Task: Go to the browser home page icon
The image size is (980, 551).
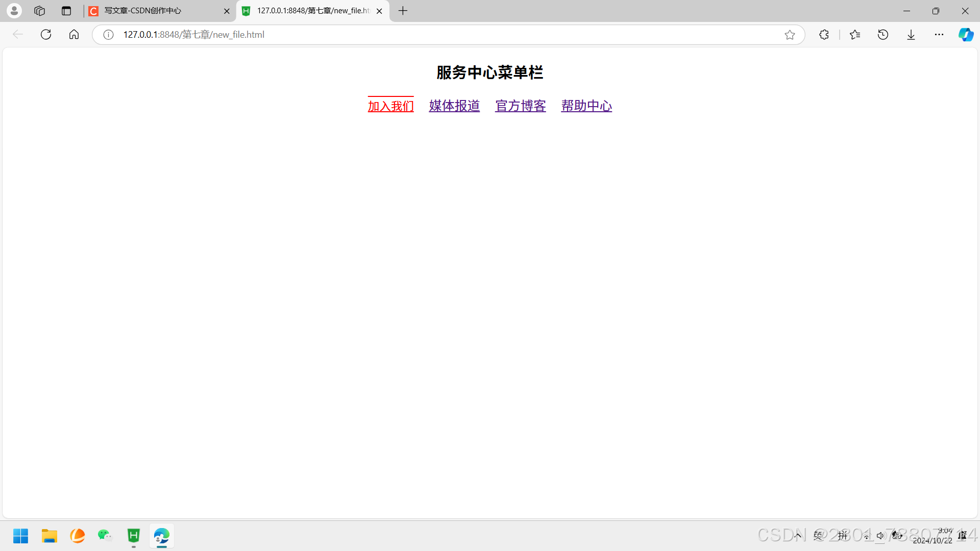Action: (x=74, y=35)
